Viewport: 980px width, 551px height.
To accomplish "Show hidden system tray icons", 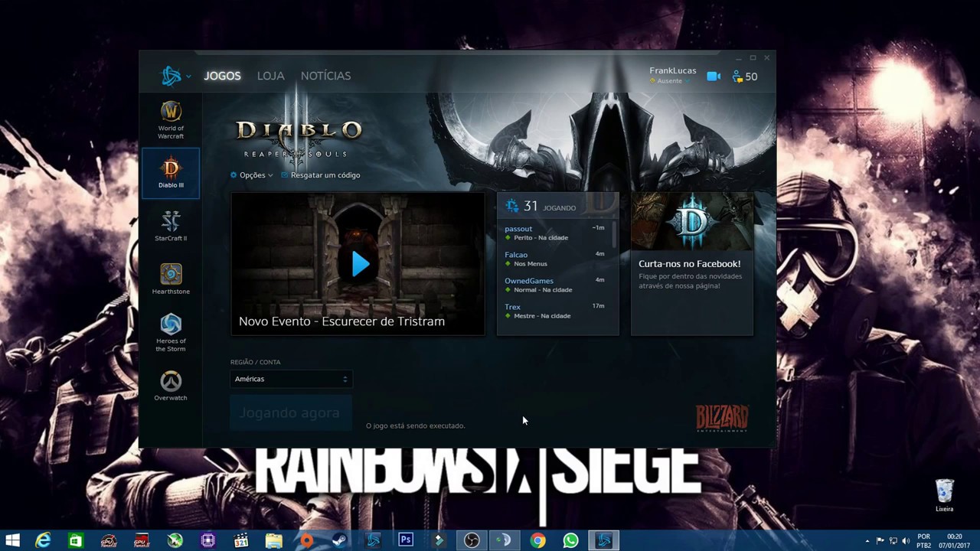I will (x=867, y=540).
